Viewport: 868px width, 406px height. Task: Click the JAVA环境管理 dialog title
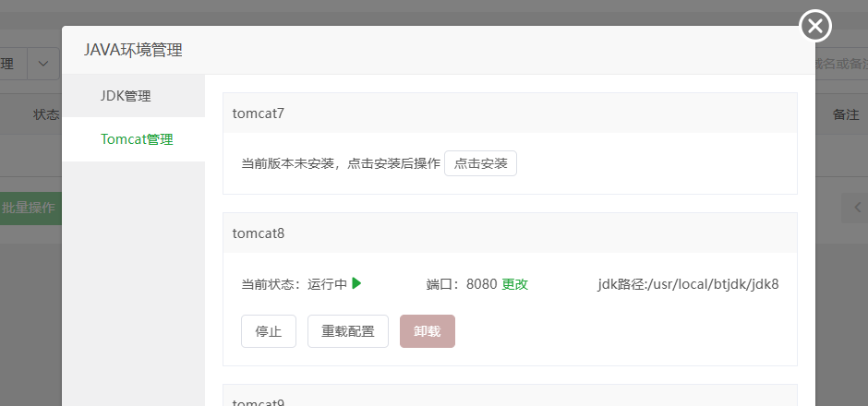point(133,51)
